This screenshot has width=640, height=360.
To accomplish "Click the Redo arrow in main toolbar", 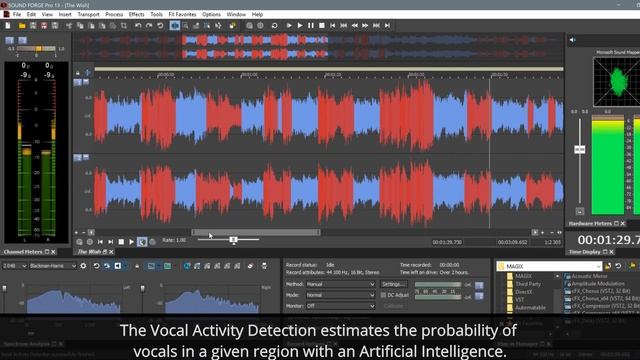I will [149, 25].
